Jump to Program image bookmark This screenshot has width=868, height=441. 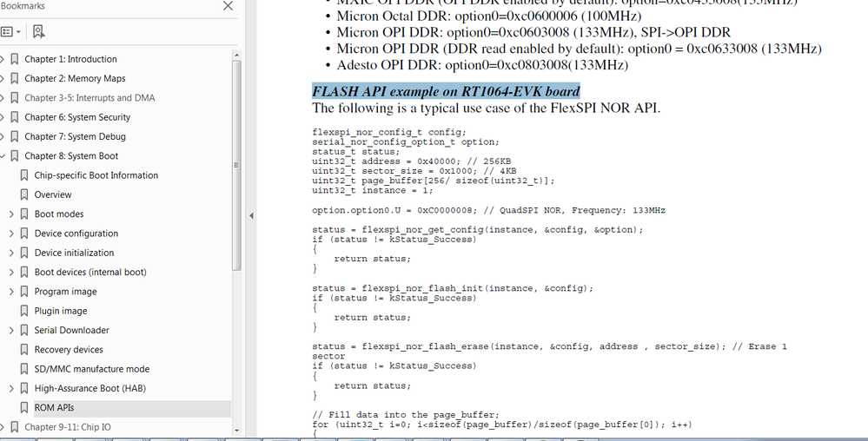(x=65, y=292)
